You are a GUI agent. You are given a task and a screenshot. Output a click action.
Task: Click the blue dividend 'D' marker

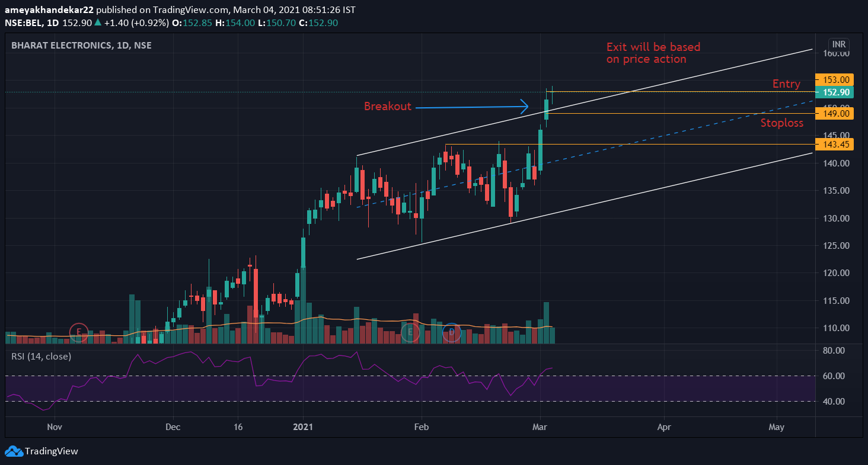click(x=452, y=332)
